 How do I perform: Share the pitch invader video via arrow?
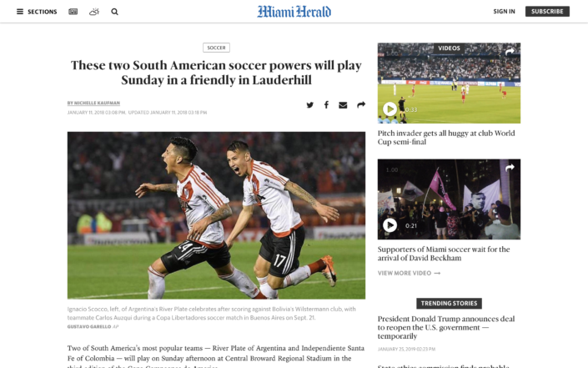510,52
